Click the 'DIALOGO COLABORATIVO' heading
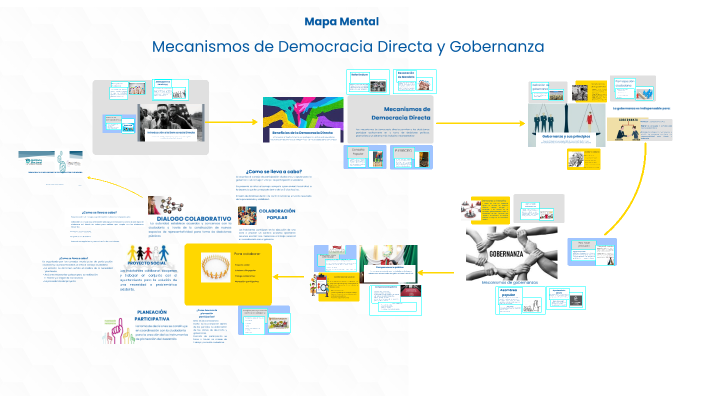Viewport: 704px width, 396px height. 194,219
